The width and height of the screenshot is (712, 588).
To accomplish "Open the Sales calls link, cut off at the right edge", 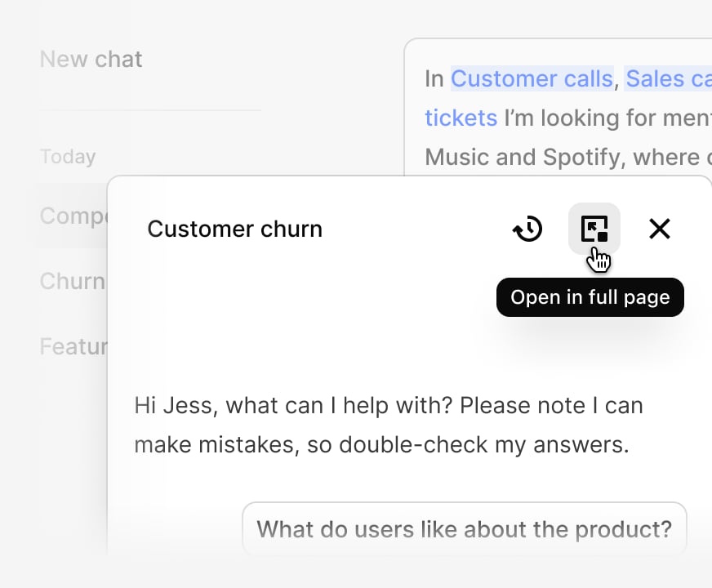I will pyautogui.click(x=669, y=78).
